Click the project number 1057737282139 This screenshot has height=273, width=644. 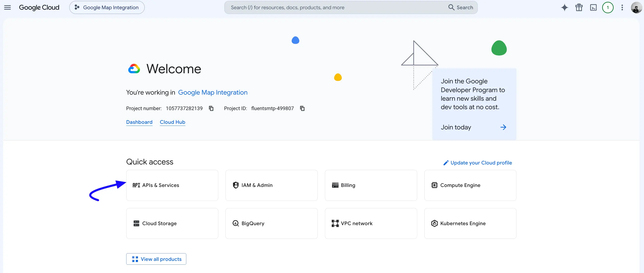184,108
